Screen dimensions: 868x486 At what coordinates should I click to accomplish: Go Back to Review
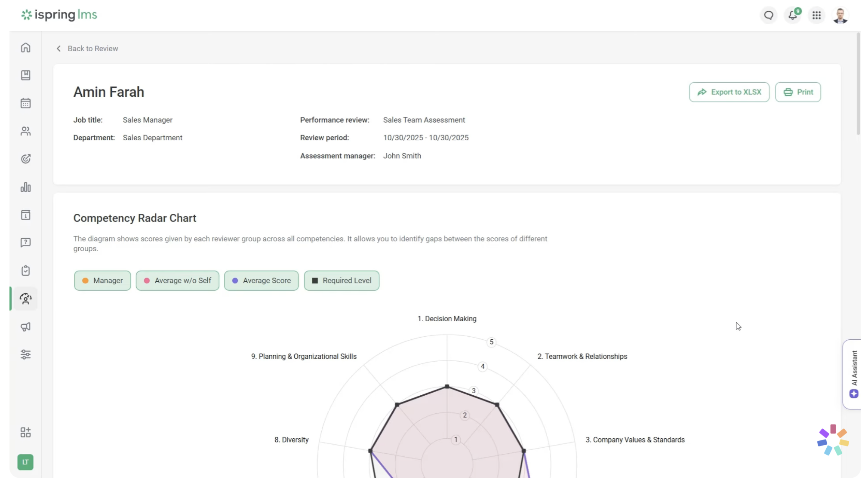pos(87,49)
